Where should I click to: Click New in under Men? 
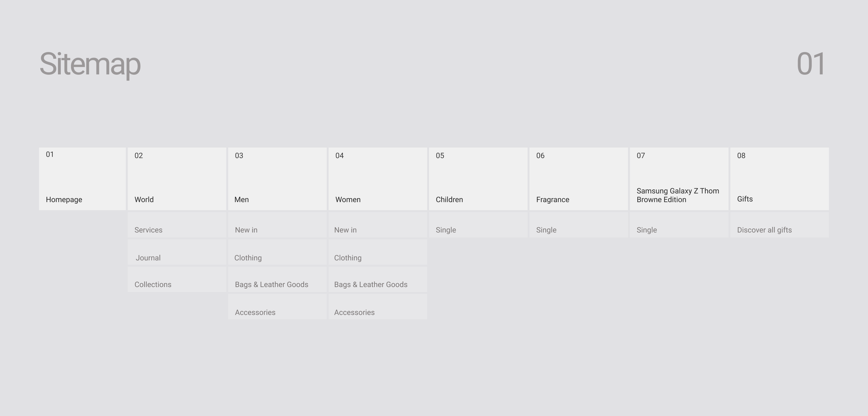point(277,225)
